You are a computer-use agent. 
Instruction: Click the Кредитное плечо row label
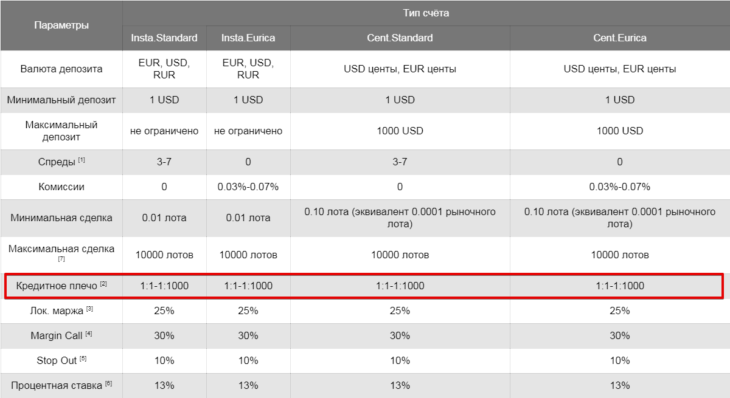point(56,286)
